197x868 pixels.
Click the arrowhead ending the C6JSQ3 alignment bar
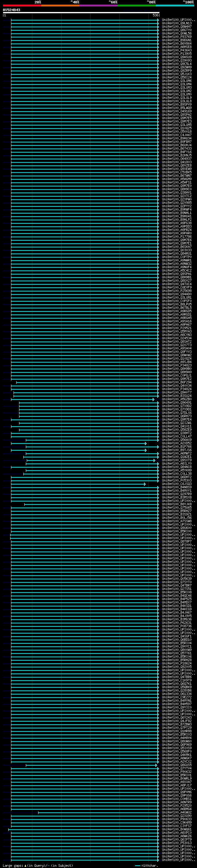pos(145,484)
